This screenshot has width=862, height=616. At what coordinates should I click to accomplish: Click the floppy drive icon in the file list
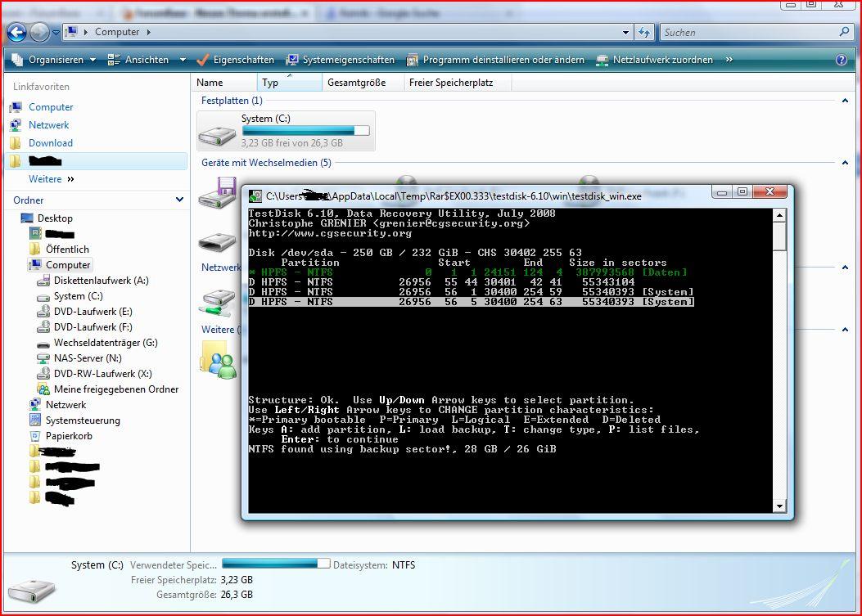click(x=218, y=192)
